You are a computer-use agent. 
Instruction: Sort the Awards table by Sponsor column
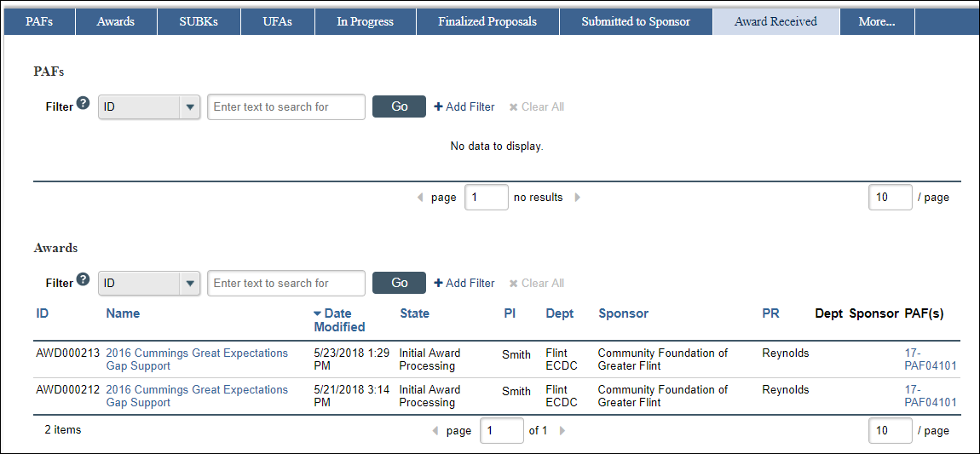point(623,313)
